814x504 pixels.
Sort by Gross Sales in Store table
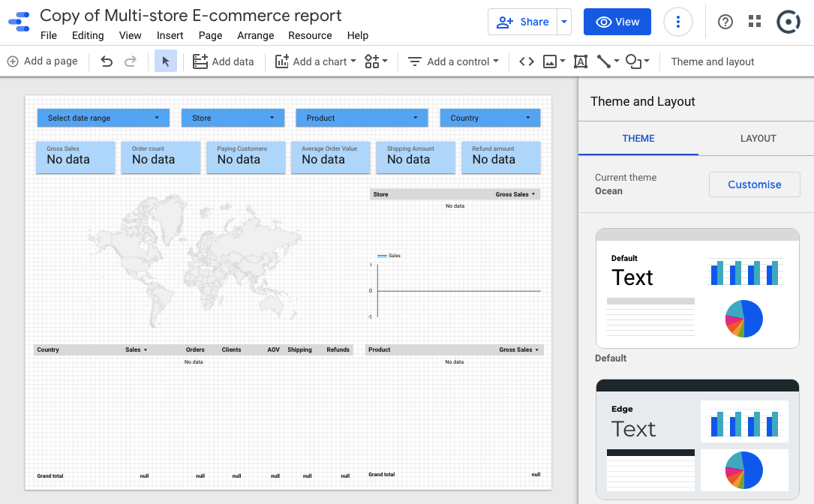(515, 194)
